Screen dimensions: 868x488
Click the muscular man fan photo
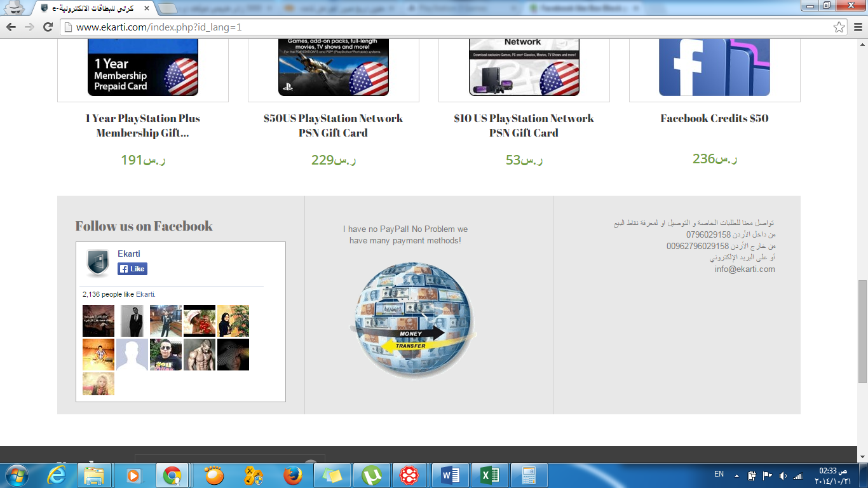199,355
